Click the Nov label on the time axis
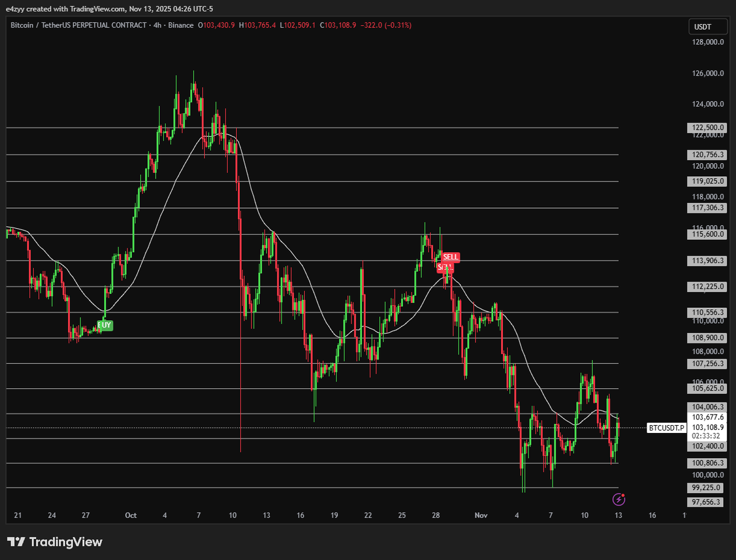Screen dimensions: 736x560 point(482,515)
